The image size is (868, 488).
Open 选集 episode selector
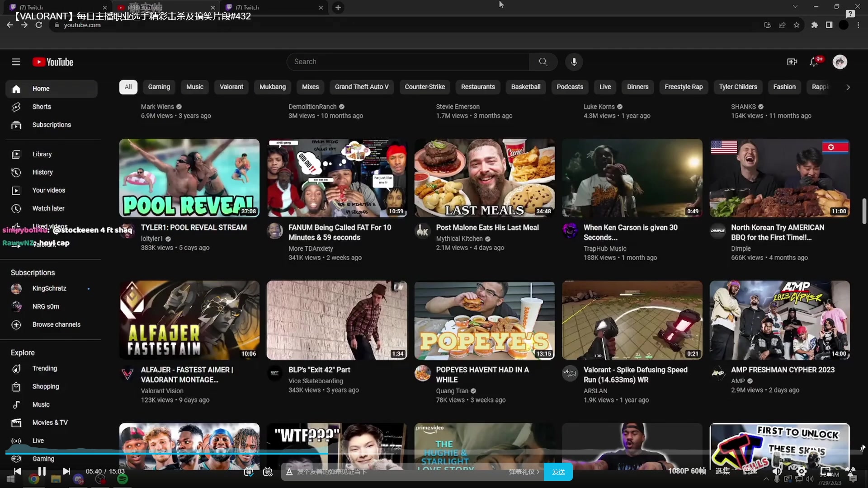[x=722, y=471]
